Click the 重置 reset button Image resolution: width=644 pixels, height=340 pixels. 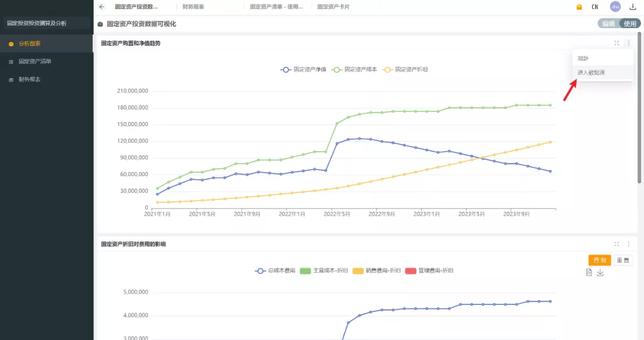coord(623,260)
